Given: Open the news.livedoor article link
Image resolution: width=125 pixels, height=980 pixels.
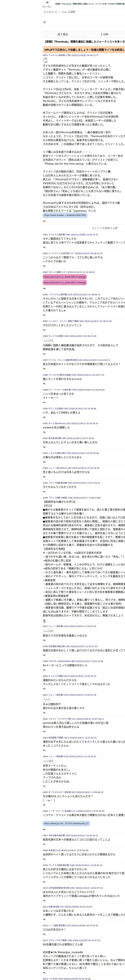Looking at the screenshot, I should 65,215.
